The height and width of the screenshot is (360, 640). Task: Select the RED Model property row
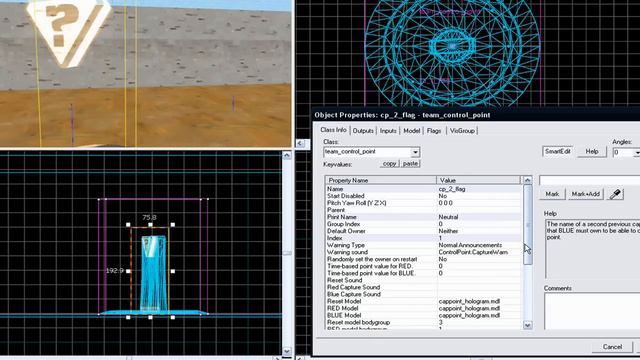423,308
